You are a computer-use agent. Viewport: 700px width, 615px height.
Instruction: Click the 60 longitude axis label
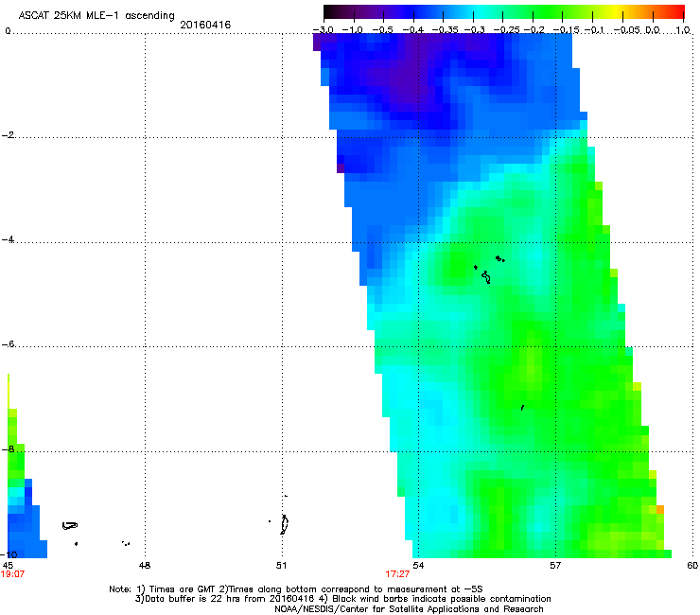(692, 566)
